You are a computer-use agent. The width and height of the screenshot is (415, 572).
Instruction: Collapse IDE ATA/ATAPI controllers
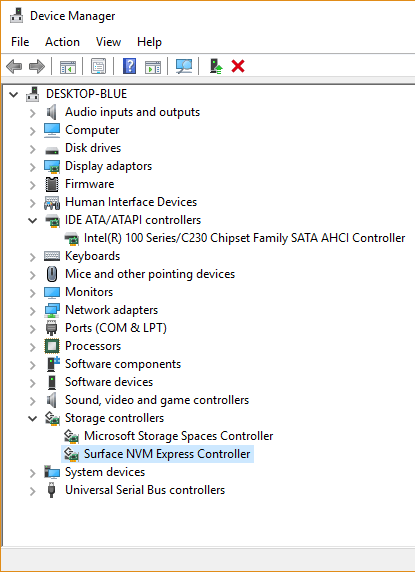click(32, 220)
